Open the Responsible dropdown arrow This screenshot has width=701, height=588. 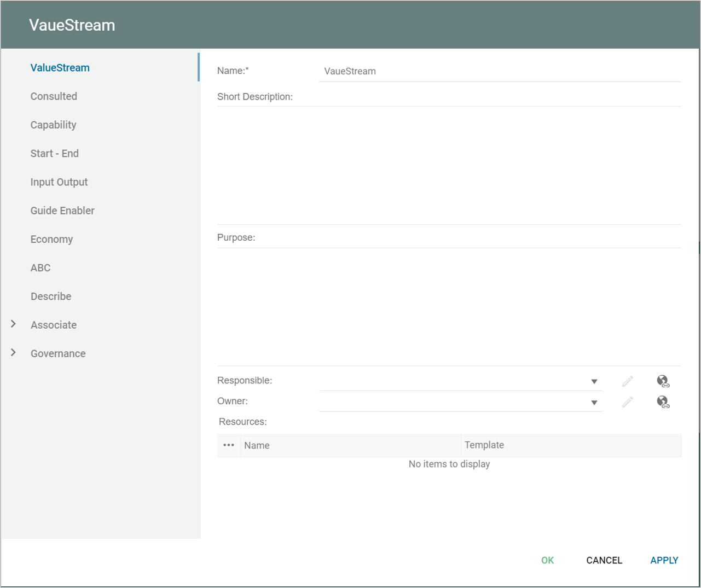[594, 382]
